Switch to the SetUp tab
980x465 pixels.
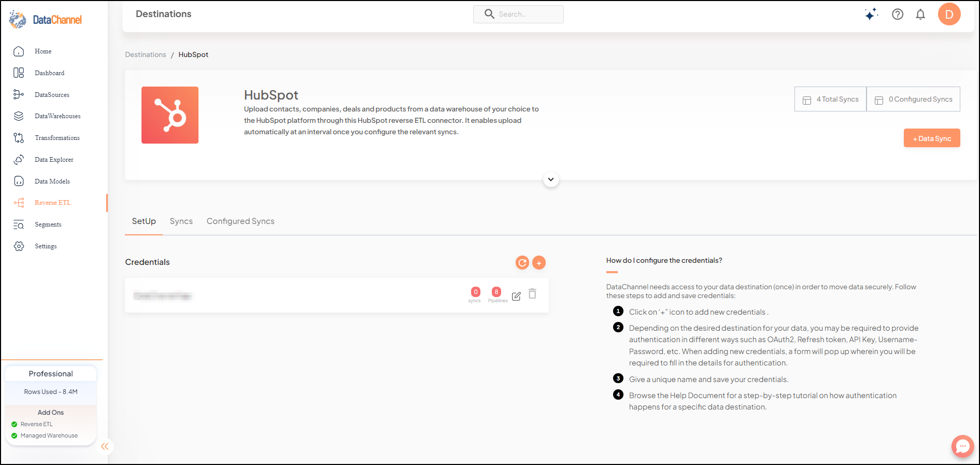coord(144,221)
